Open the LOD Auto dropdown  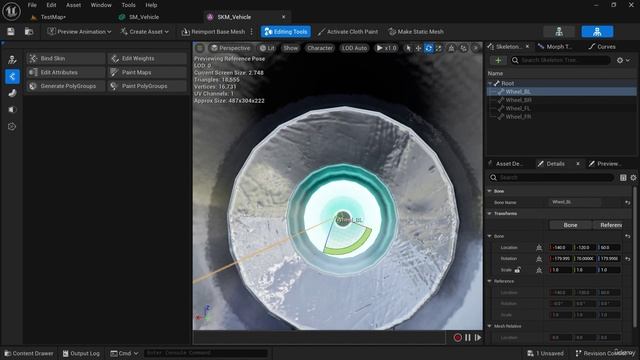point(354,48)
